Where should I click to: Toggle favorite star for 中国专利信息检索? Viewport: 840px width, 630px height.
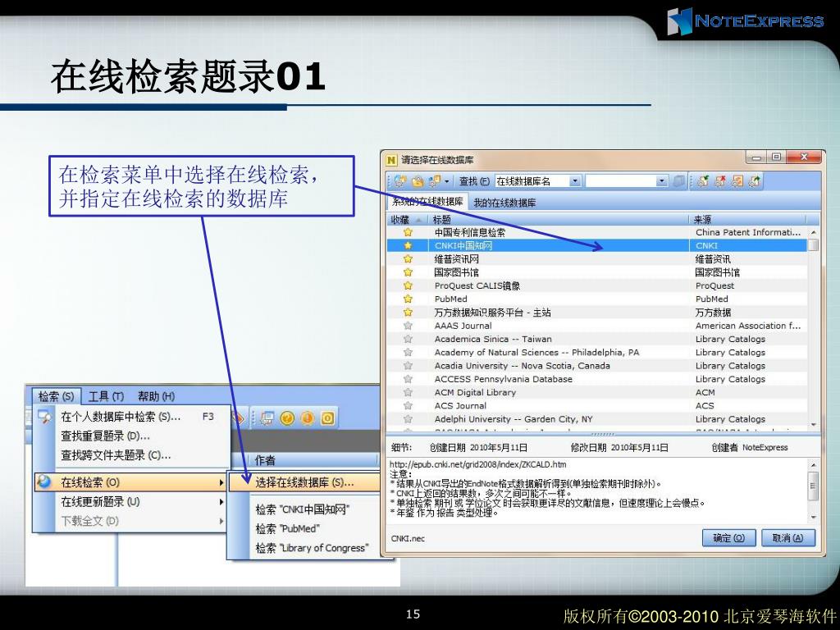409,232
